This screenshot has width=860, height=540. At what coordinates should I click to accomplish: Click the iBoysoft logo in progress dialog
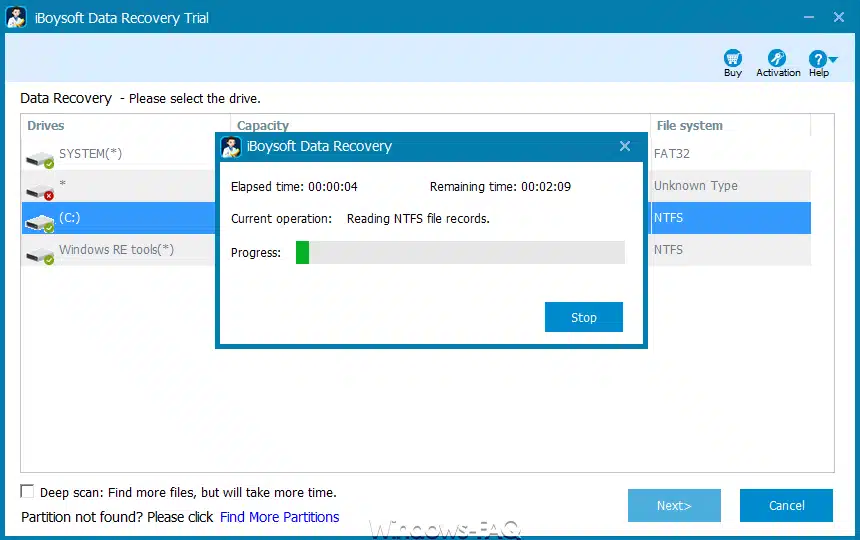click(x=231, y=147)
